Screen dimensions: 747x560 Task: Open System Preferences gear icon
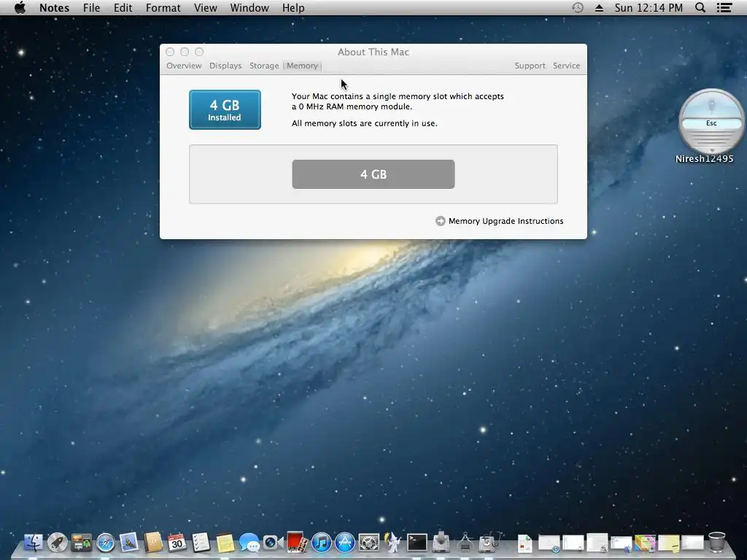pyautogui.click(x=368, y=542)
